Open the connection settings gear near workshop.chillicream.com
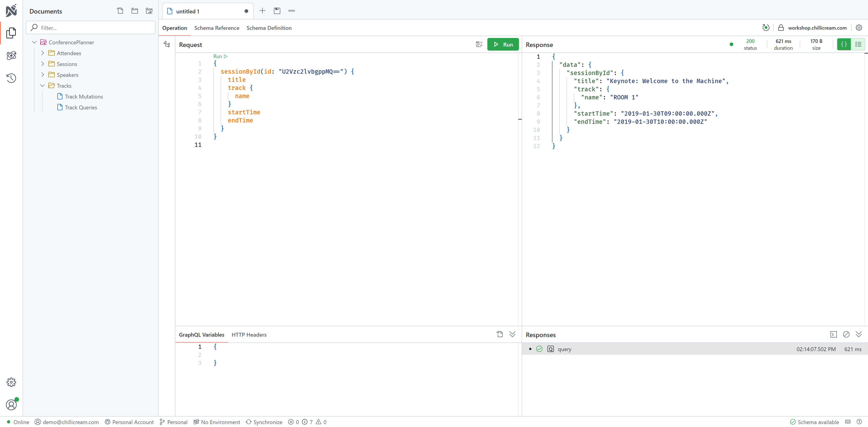The height and width of the screenshot is (427, 868). click(859, 28)
